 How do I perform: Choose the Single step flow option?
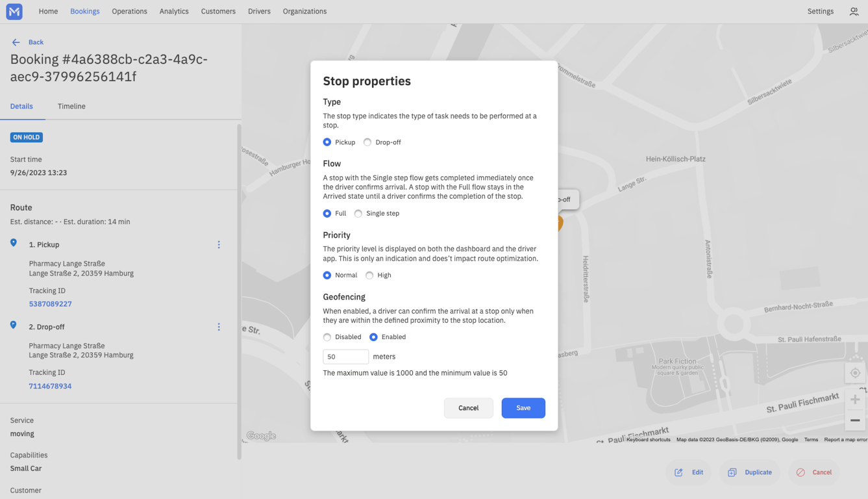[358, 213]
